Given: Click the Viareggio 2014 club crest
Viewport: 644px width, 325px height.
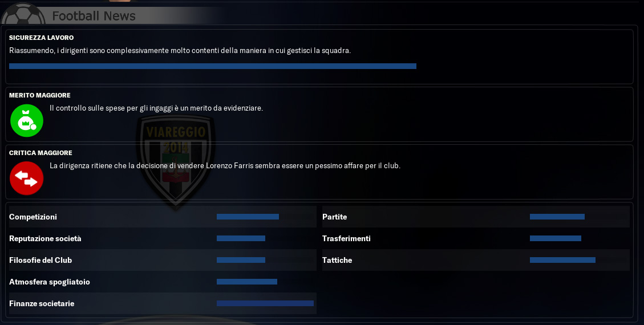Looking at the screenshot, I should [x=176, y=161].
